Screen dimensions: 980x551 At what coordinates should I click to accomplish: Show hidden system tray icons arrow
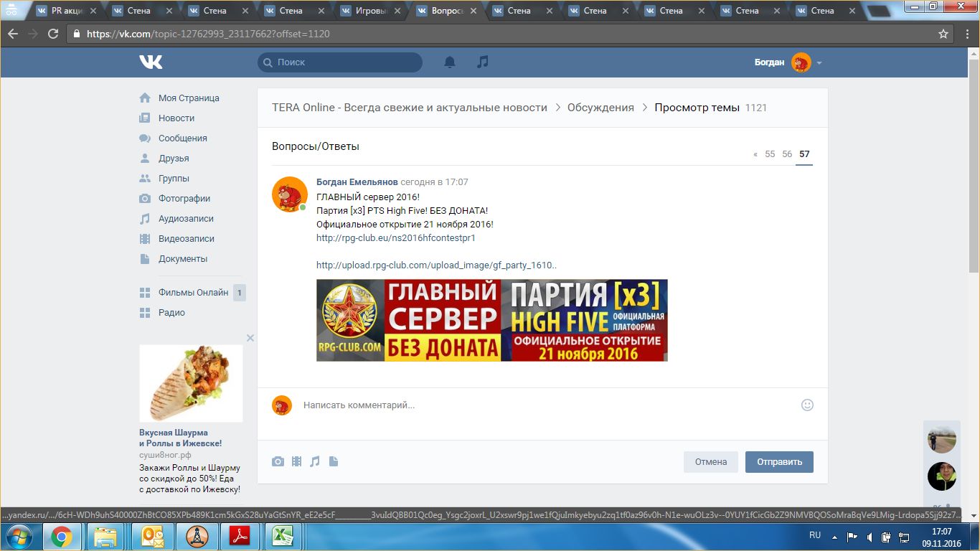point(834,536)
